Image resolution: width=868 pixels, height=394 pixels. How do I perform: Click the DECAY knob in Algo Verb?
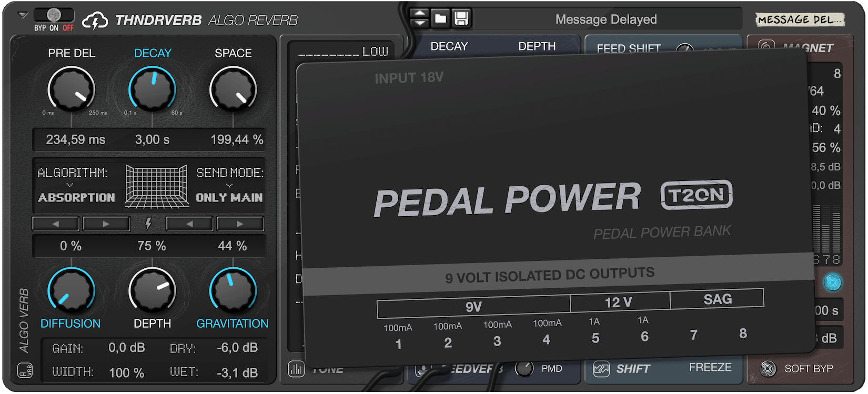[x=153, y=89]
